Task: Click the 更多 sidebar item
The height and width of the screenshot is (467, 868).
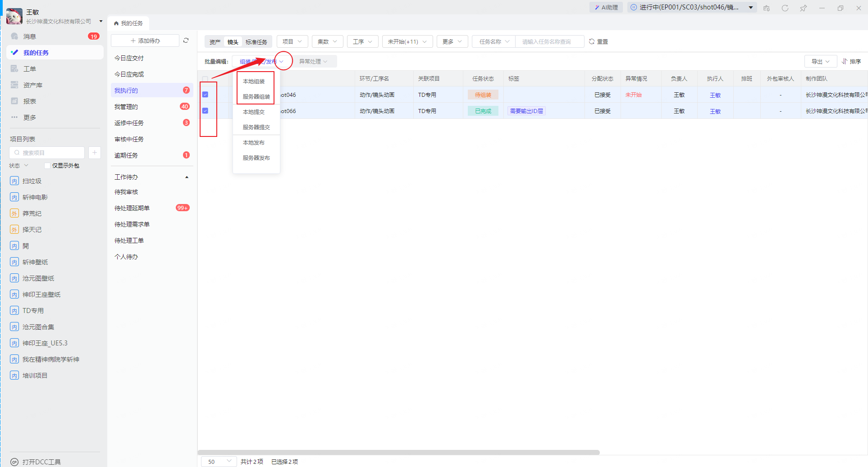Action: pos(30,118)
